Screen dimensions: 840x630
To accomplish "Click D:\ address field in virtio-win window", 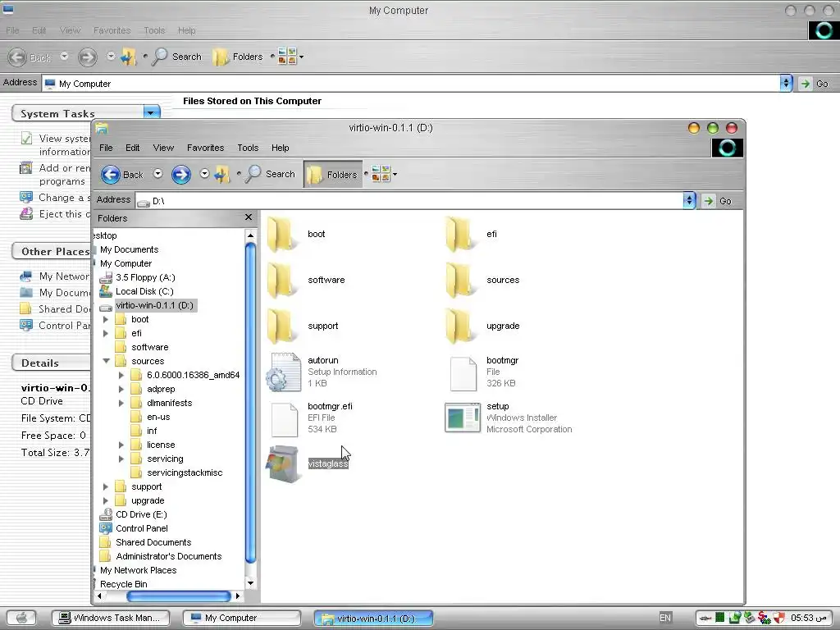I will [x=409, y=201].
